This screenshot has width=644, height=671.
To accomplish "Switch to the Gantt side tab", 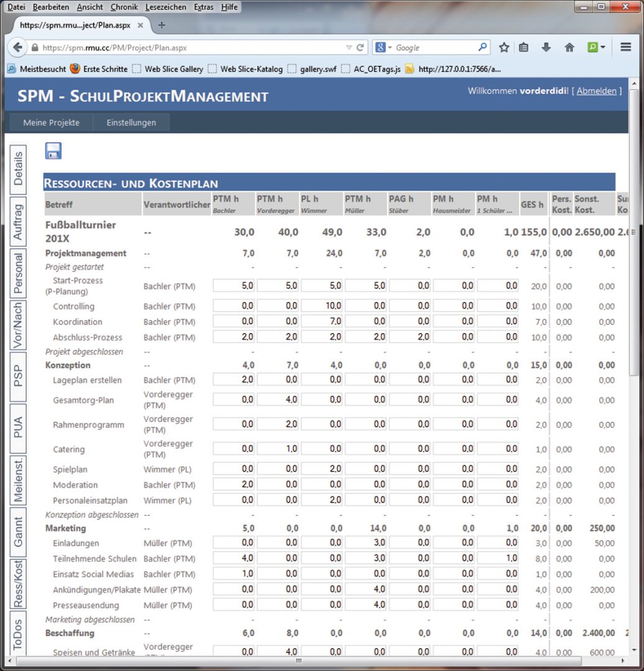I will 18,532.
